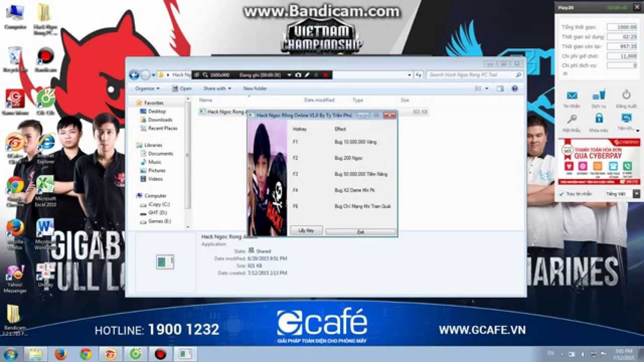Image resolution: width=644 pixels, height=362 pixels.
Task: Expand more utilities arrow beside Tiện ích
Action: tap(638, 131)
